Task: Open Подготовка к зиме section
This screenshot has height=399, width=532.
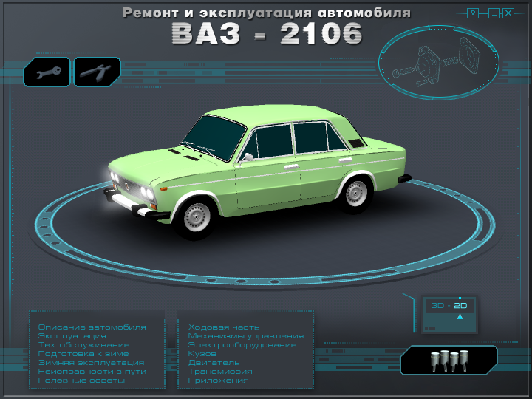Action: [x=83, y=353]
